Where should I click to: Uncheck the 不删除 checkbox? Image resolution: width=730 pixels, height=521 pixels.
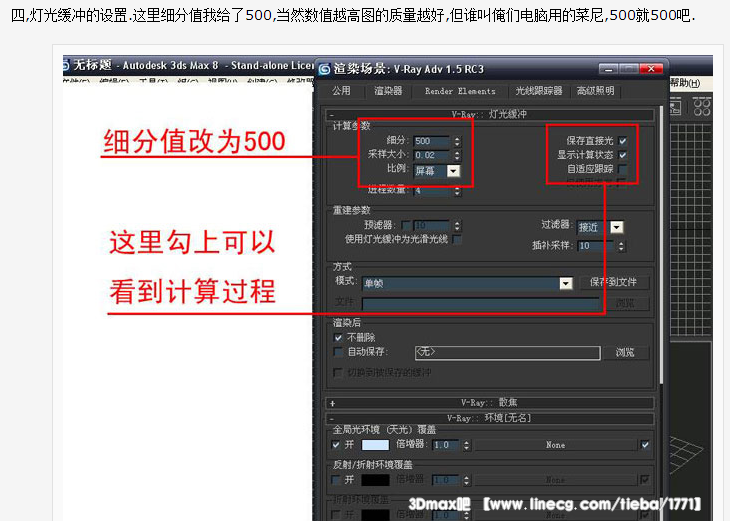pos(338,338)
